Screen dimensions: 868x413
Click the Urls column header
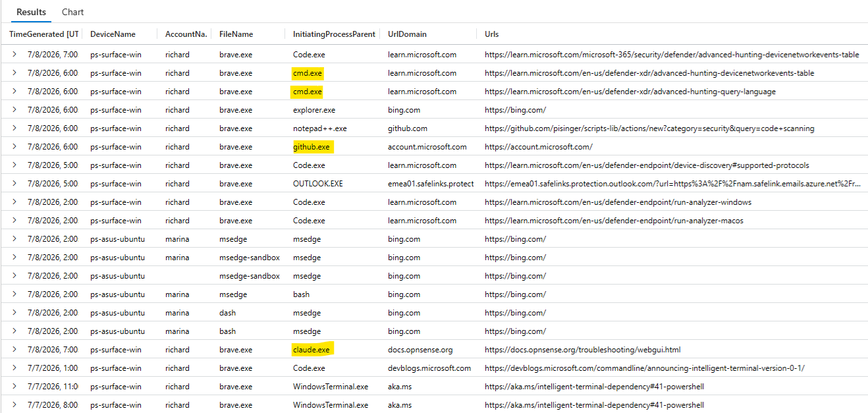pos(491,34)
